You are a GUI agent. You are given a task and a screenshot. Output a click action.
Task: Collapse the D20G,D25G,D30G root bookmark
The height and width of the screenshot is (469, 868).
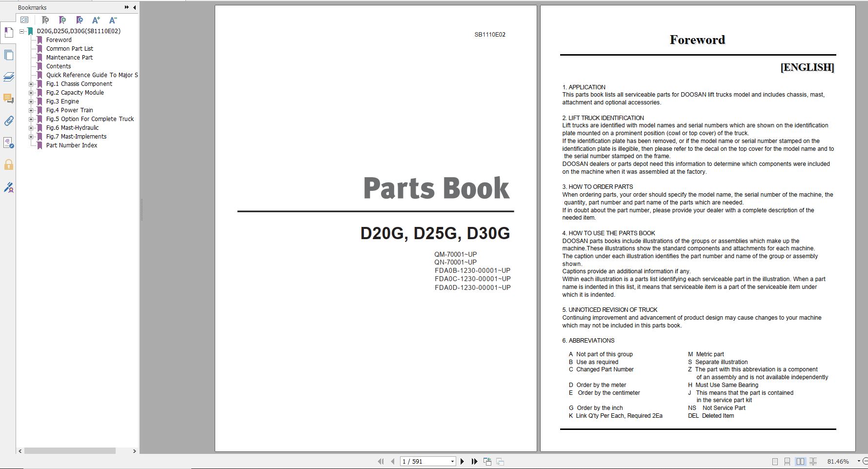coord(22,31)
